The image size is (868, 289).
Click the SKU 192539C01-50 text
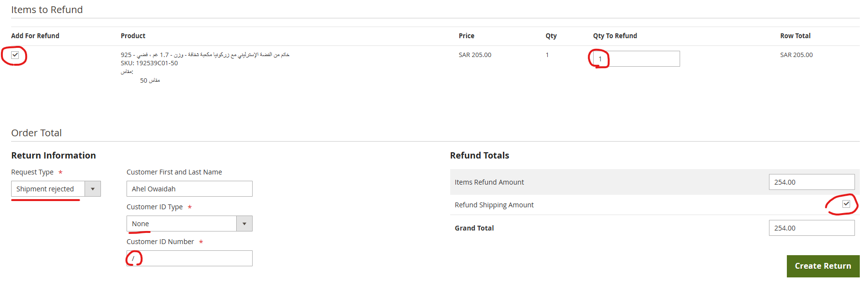[149, 63]
